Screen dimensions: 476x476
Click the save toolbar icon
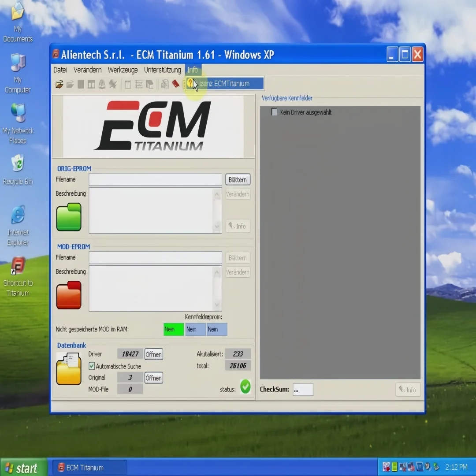point(80,84)
